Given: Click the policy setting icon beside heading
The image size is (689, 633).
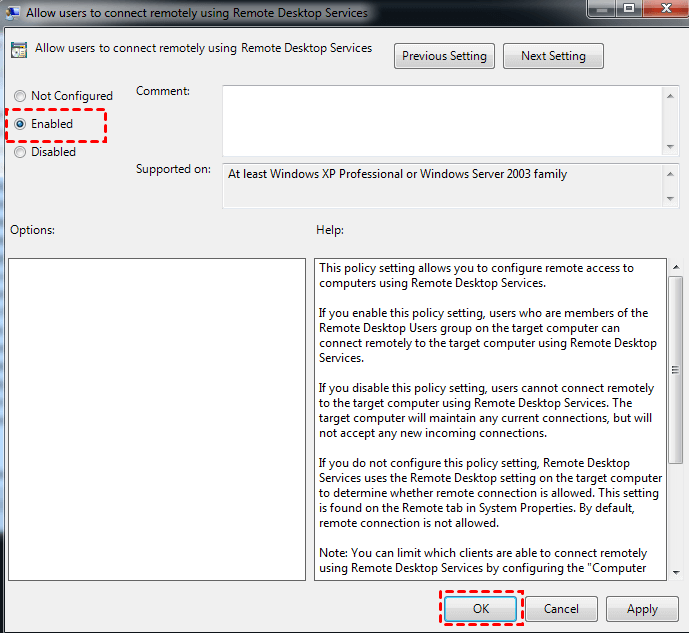Looking at the screenshot, I should point(19,49).
